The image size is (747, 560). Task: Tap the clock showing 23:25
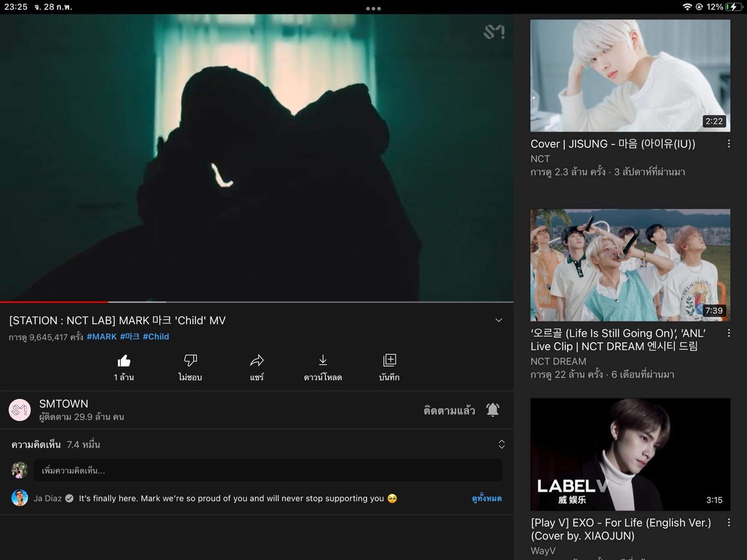(x=15, y=7)
